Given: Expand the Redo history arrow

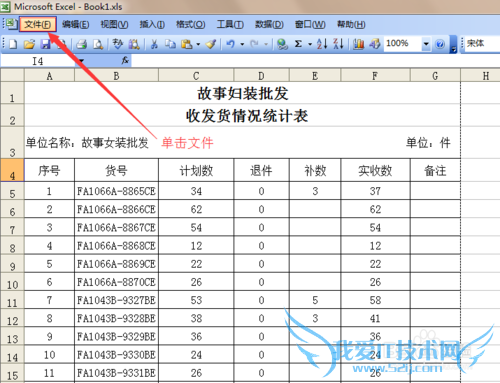Looking at the screenshot, I should tap(266, 44).
